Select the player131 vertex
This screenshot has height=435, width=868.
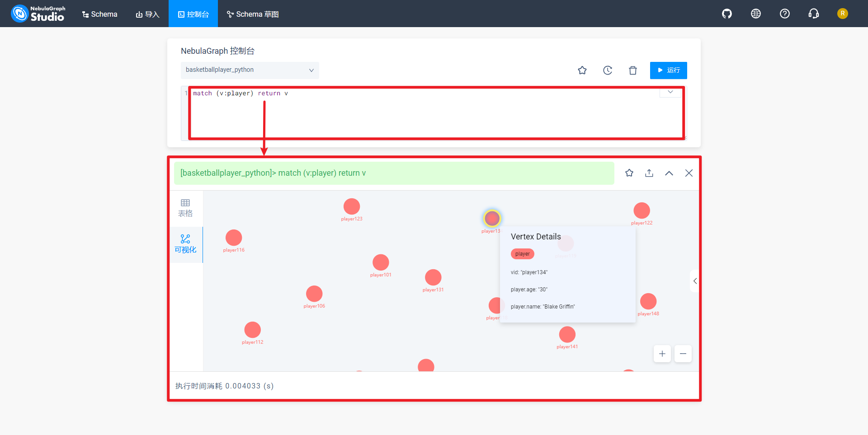pos(433,277)
